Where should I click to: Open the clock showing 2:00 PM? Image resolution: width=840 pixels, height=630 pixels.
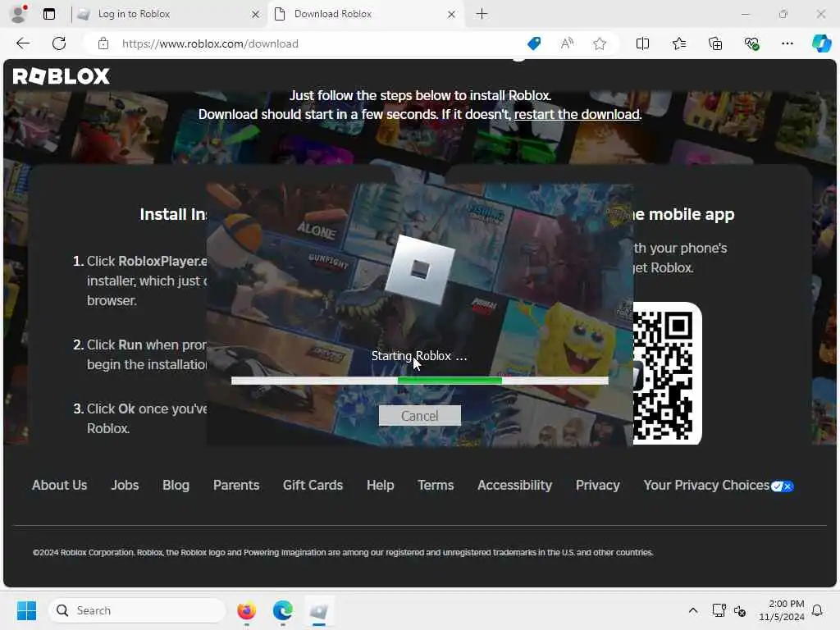tap(782, 610)
